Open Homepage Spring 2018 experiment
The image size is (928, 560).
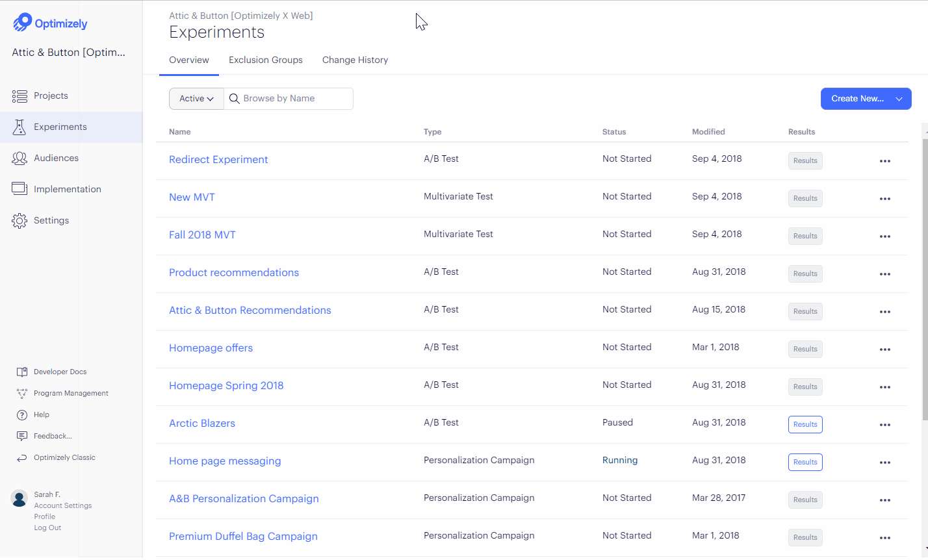226,386
